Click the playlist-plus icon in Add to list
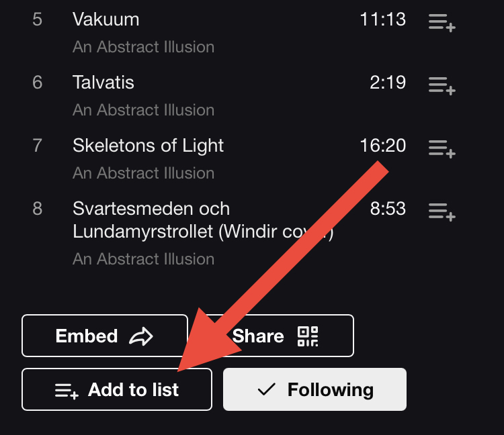This screenshot has width=504, height=435. coord(67,390)
